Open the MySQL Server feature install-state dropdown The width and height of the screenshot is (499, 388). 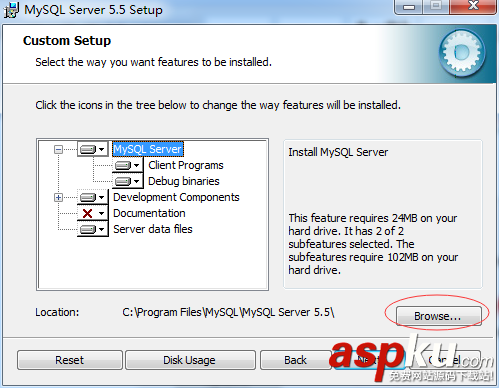click(93, 149)
